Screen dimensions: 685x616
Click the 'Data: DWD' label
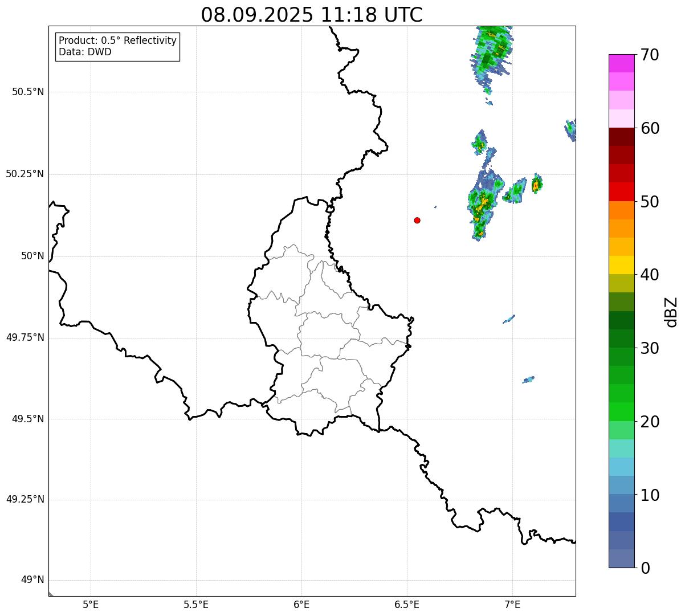pyautogui.click(x=85, y=52)
